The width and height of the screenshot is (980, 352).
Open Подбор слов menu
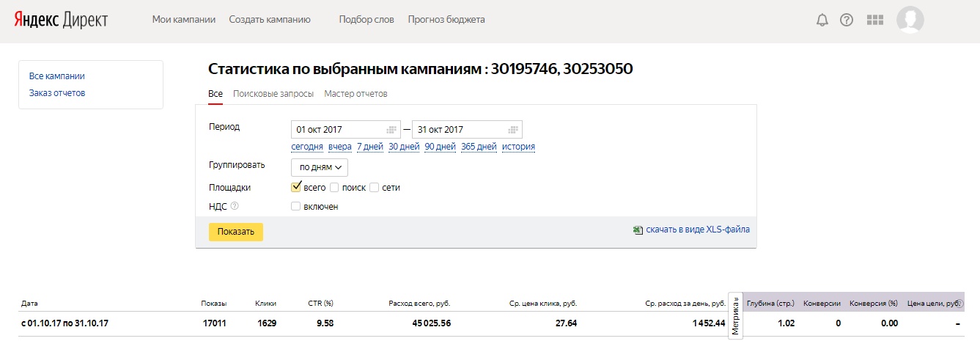coord(366,20)
